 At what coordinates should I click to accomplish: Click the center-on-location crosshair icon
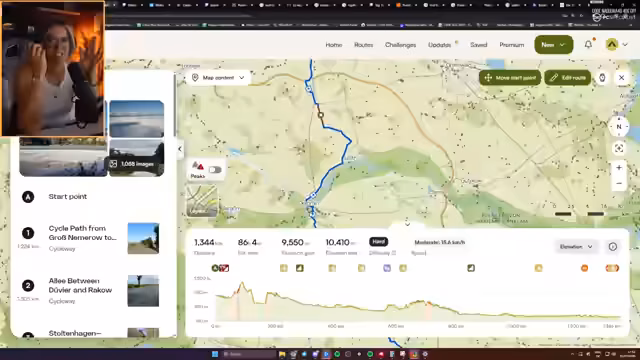pos(619,148)
